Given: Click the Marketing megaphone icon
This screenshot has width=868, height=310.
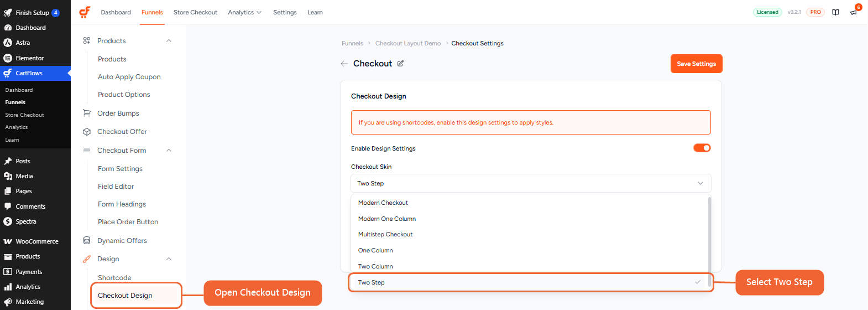Looking at the screenshot, I should pyautogui.click(x=8, y=302).
